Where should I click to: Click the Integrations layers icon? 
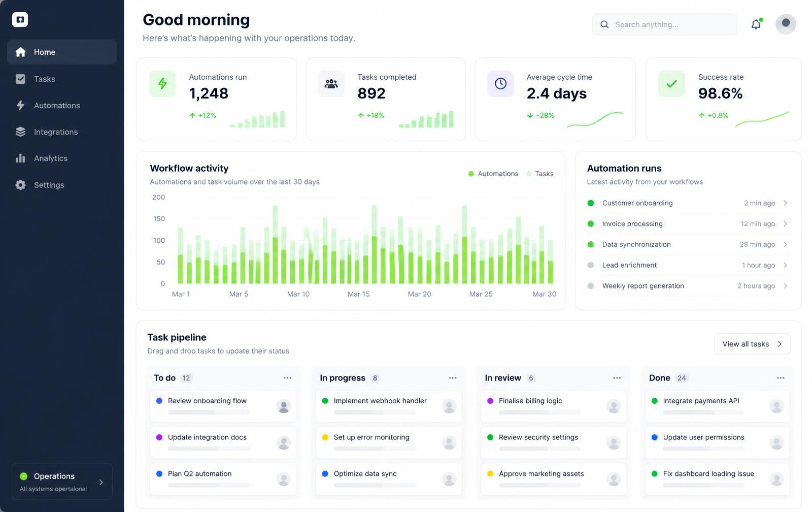[x=20, y=132]
